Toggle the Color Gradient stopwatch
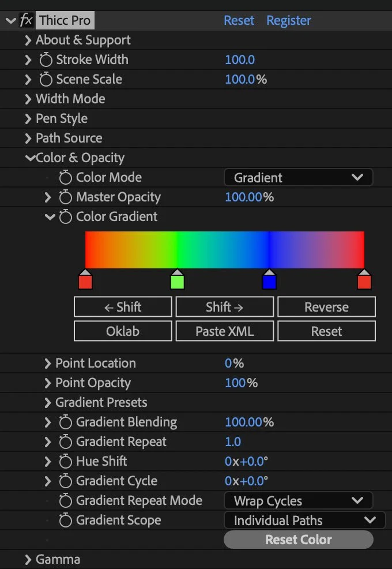The image size is (392, 569). (x=65, y=216)
